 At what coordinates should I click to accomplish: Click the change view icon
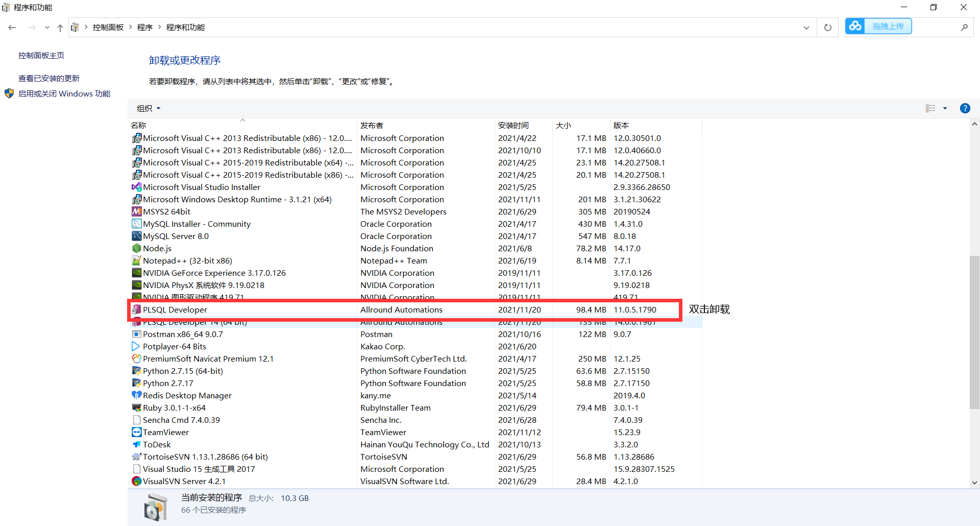pos(930,108)
